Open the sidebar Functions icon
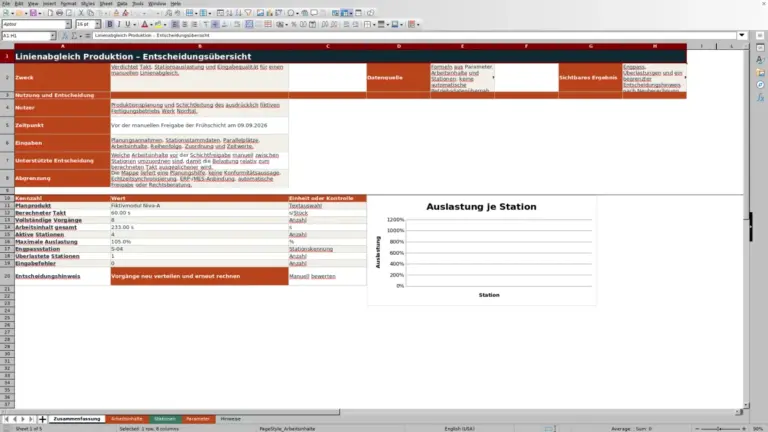Viewport: 768px width, 432px height. coord(760,97)
